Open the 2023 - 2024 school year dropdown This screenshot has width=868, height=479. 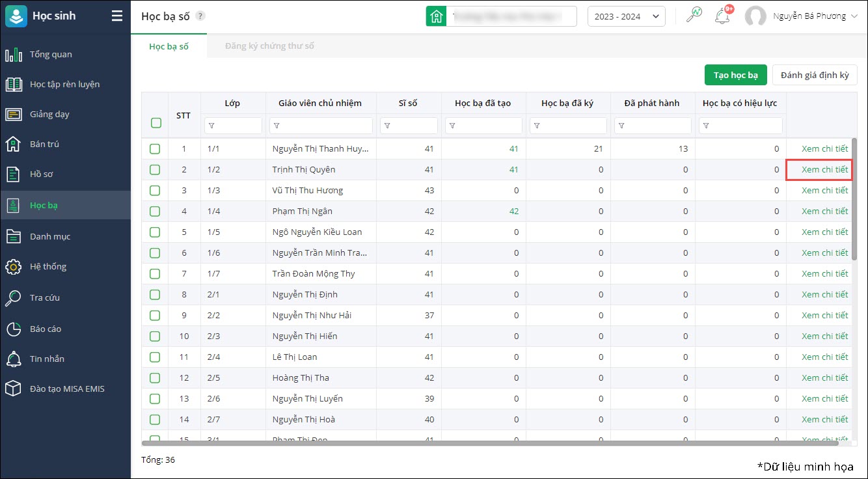coord(626,16)
